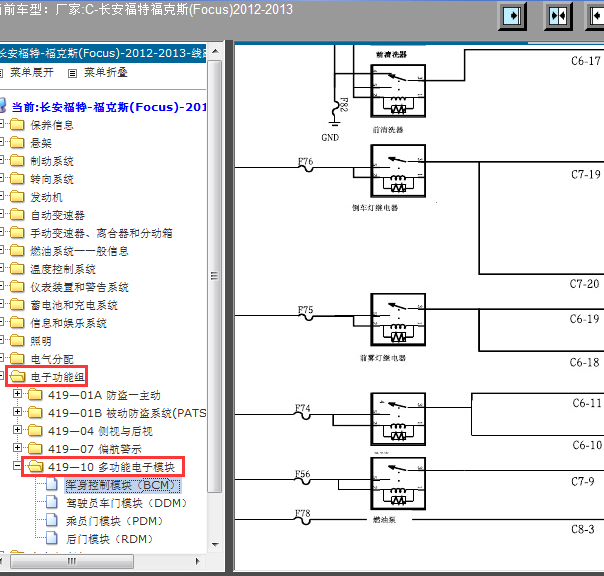Click the 菜单折叠 menu collapse button
604x576 pixels.
coord(106,72)
